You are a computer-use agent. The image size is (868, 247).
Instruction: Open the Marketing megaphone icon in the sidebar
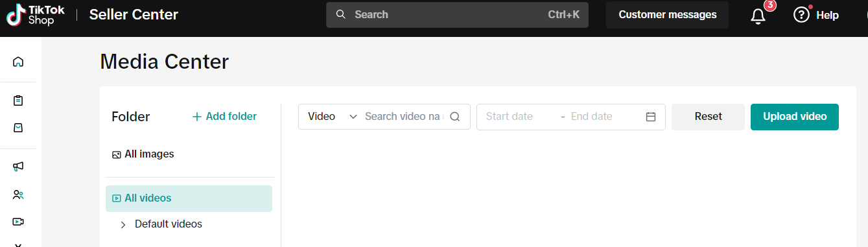(18, 167)
